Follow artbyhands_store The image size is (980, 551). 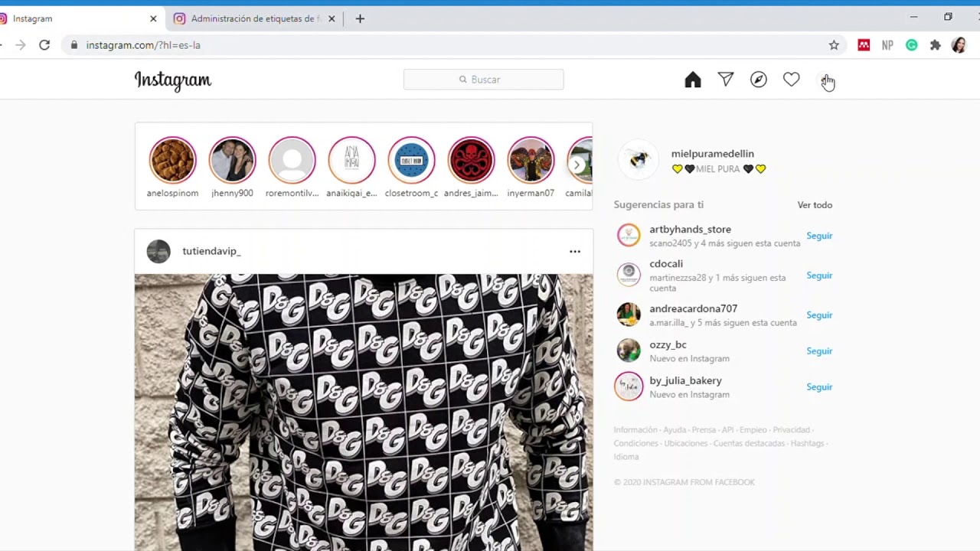tap(819, 236)
